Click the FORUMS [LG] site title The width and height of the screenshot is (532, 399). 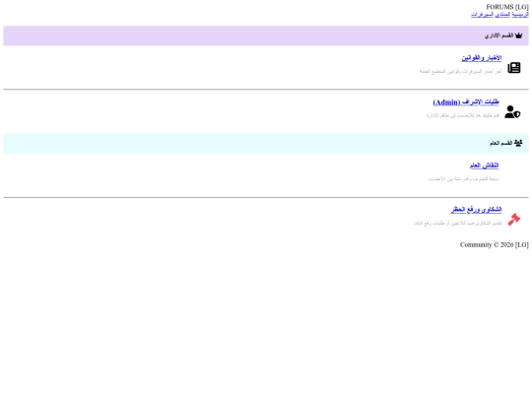507,7
